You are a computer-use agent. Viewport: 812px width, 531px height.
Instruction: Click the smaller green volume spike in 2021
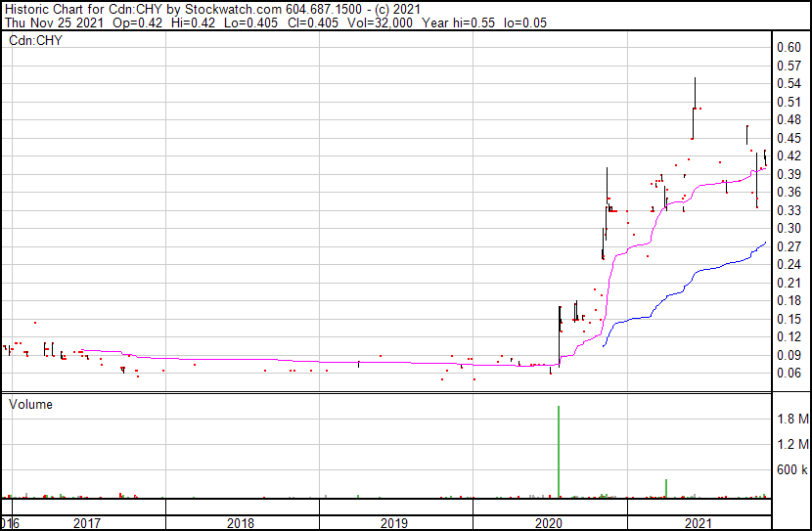click(666, 489)
